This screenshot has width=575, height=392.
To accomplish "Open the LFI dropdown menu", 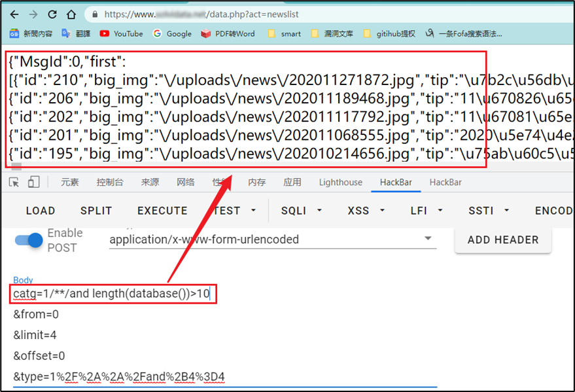I will tap(427, 211).
